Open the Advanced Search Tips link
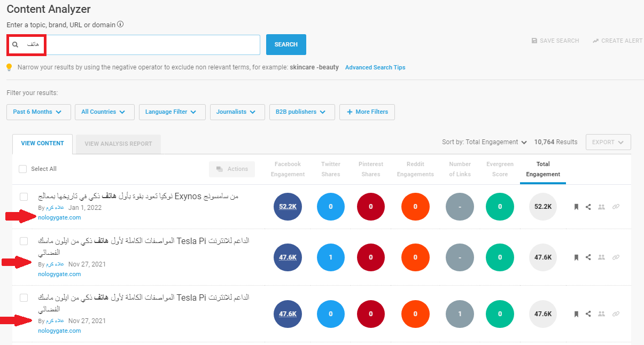Screen dimensions: 644x345 pos(375,68)
